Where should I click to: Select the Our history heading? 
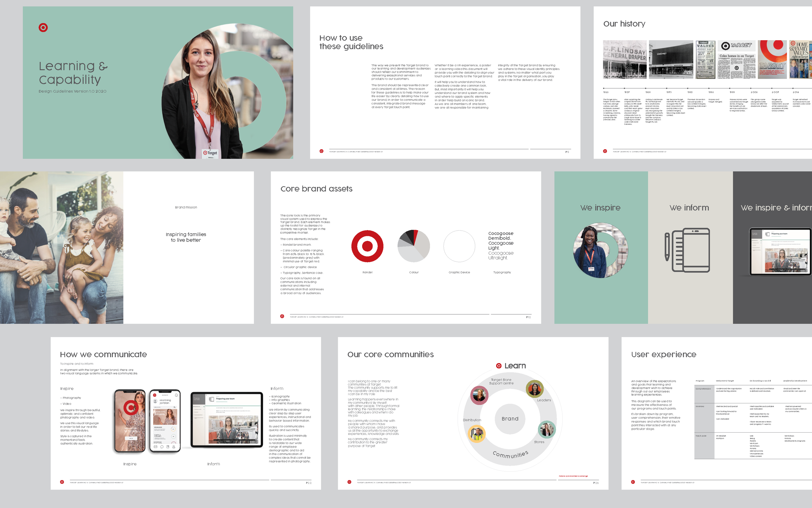[624, 23]
